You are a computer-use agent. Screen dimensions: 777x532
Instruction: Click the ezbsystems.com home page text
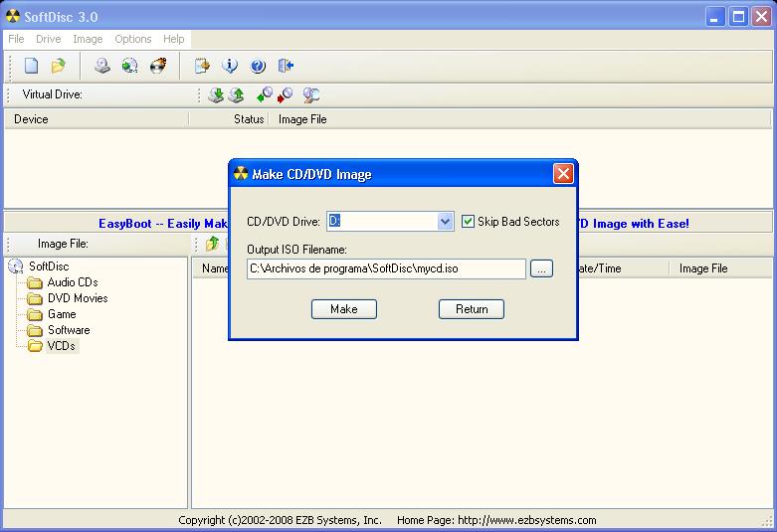pos(496,520)
